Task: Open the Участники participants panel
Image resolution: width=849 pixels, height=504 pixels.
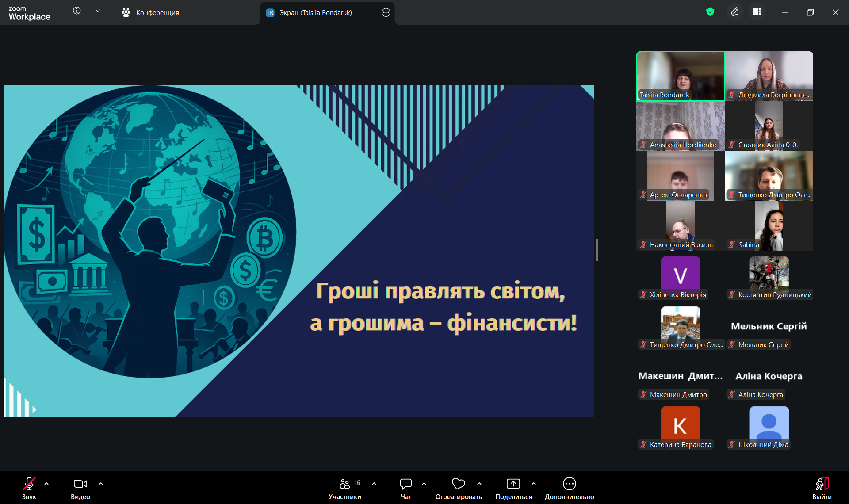Action: (x=345, y=488)
